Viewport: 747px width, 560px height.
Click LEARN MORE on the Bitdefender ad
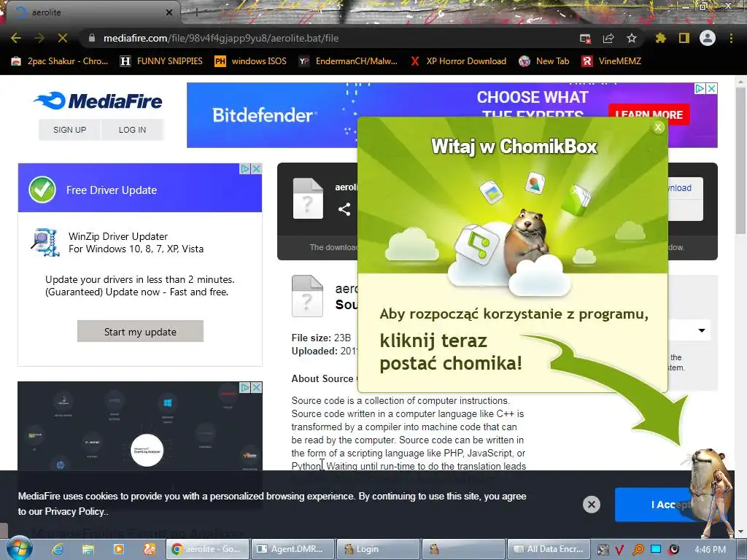(x=649, y=114)
